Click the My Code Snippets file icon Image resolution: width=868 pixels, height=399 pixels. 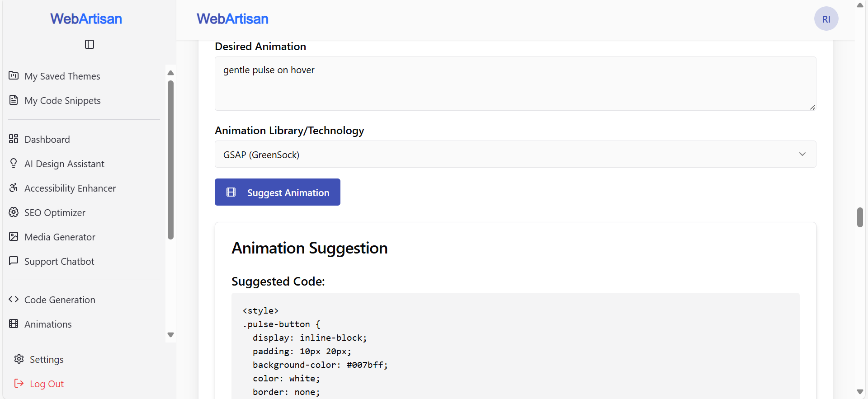(x=14, y=100)
